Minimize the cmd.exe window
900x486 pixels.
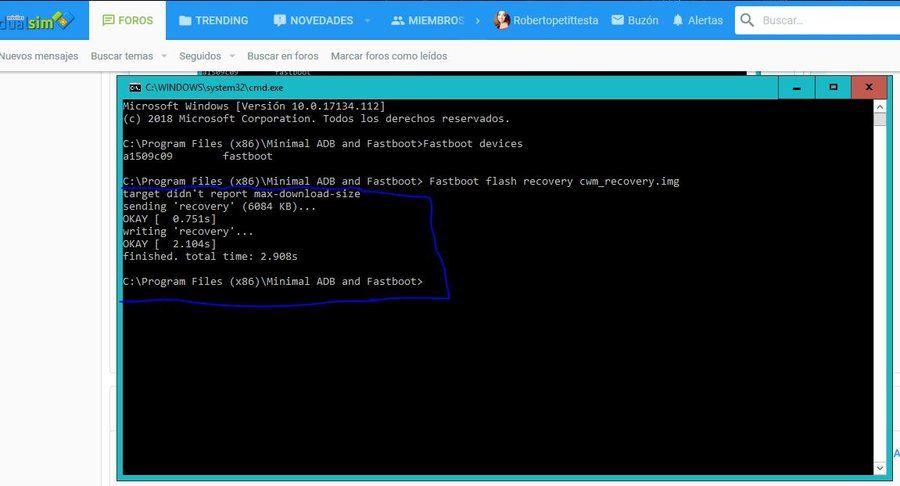796,88
